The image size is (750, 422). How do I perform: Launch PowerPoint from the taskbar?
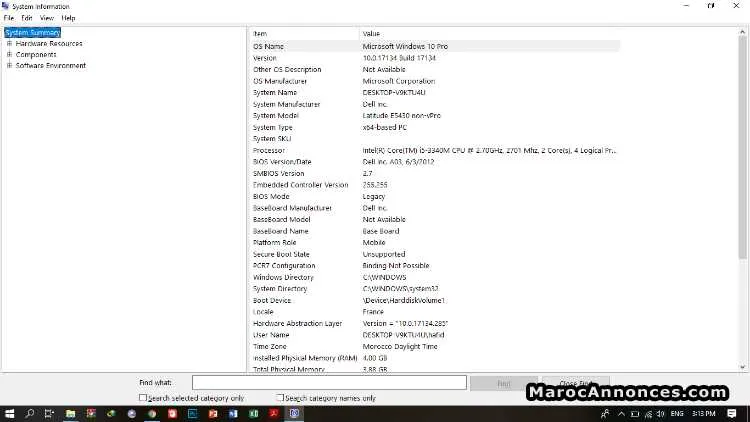(213, 413)
